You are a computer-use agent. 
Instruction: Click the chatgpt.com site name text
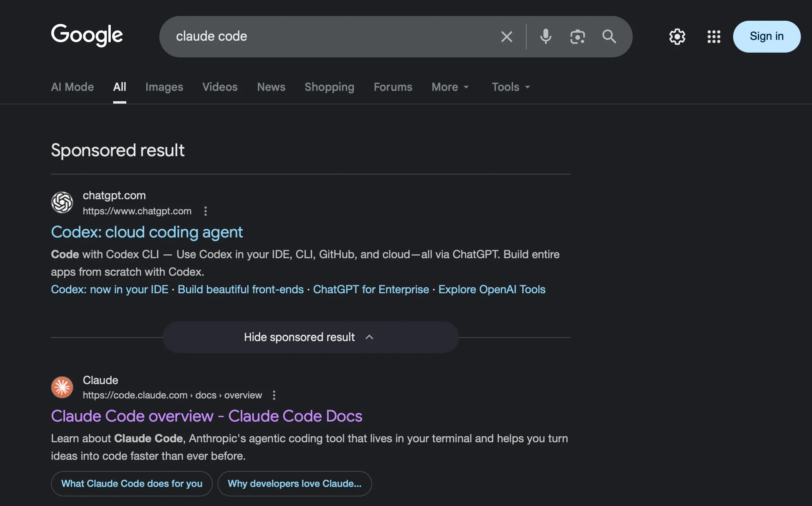(x=114, y=195)
